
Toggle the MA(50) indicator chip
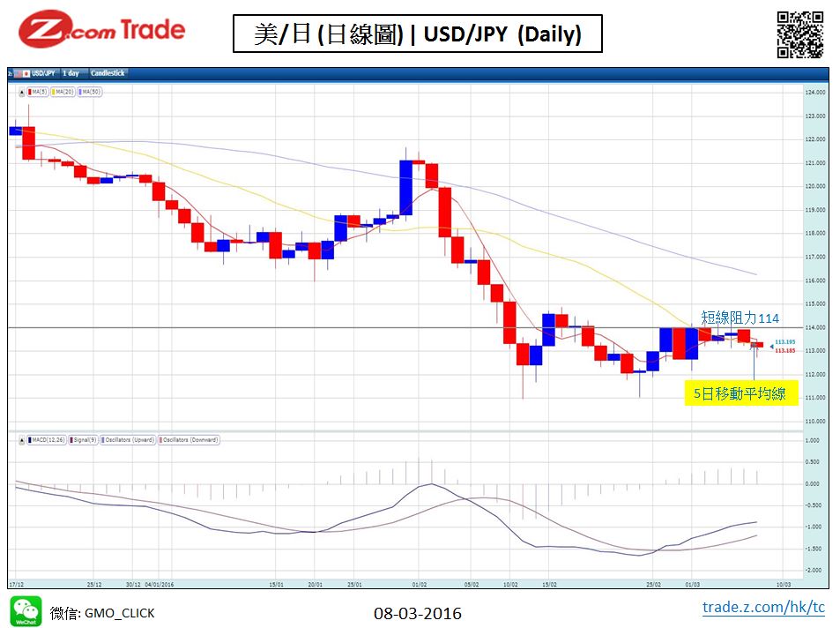pyautogui.click(x=89, y=93)
